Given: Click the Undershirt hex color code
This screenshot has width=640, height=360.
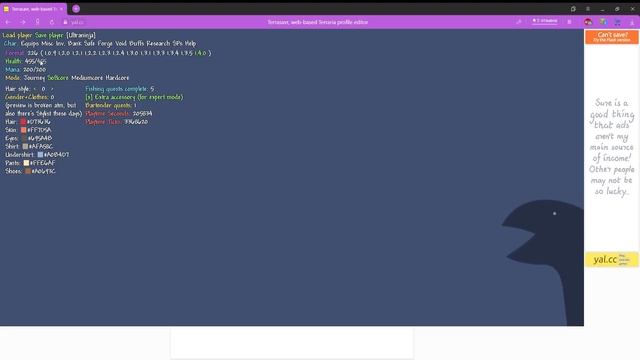Looking at the screenshot, I should 57,155.
